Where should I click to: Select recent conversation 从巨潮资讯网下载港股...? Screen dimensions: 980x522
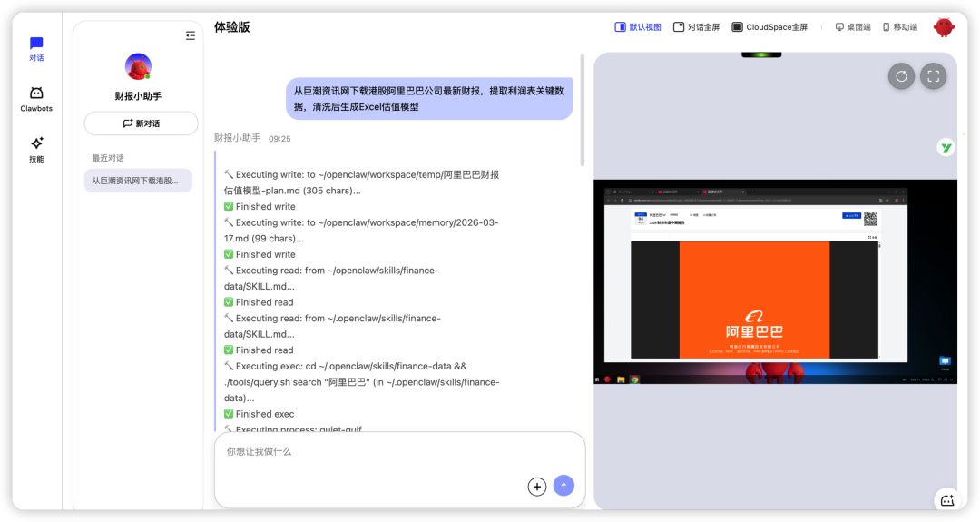(x=138, y=181)
